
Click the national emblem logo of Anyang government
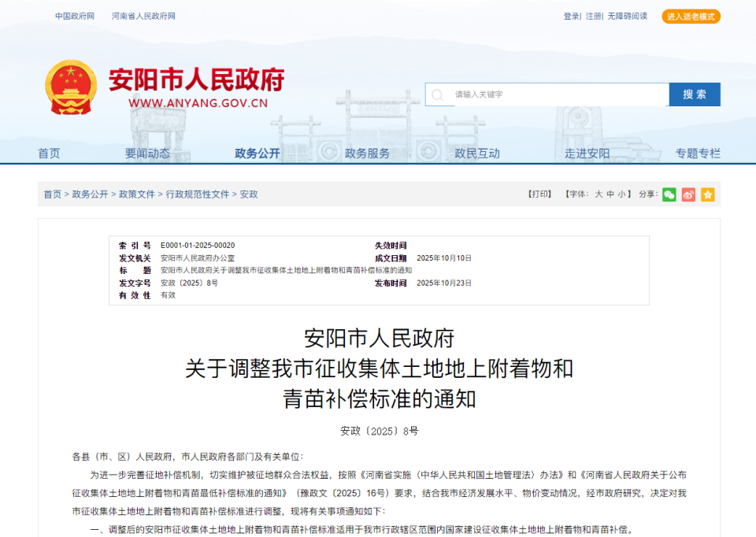click(x=72, y=87)
